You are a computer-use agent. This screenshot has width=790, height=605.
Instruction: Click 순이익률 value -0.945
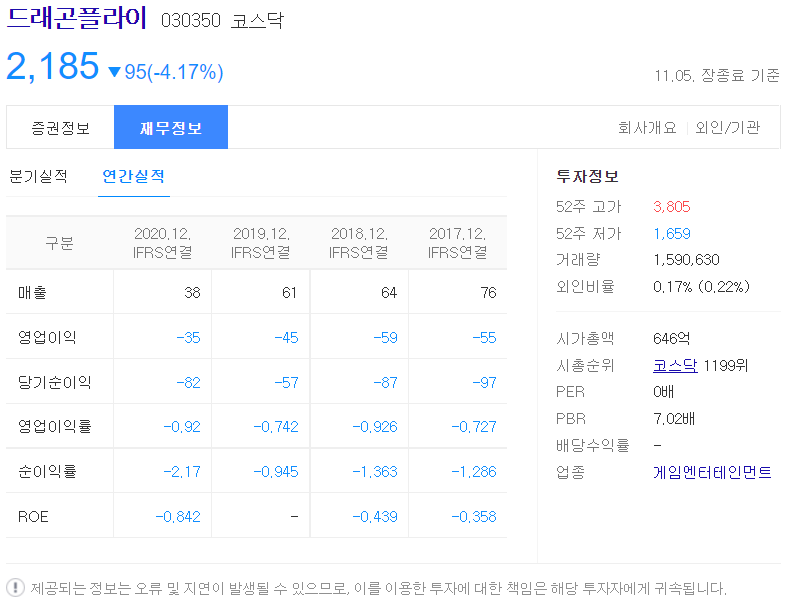click(x=276, y=472)
